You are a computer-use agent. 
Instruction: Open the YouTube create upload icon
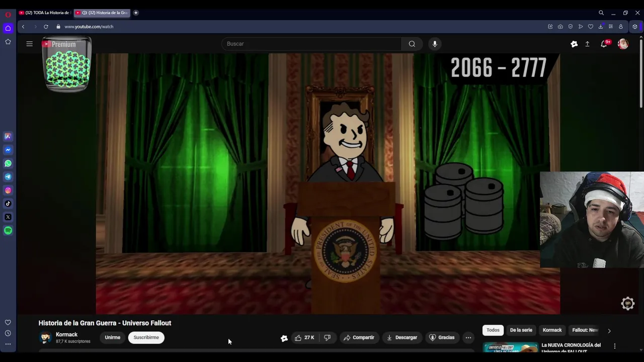coord(587,44)
